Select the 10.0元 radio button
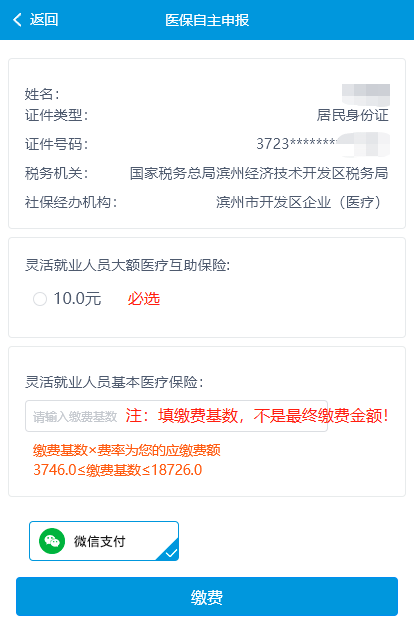This screenshot has width=414, height=630. click(40, 299)
